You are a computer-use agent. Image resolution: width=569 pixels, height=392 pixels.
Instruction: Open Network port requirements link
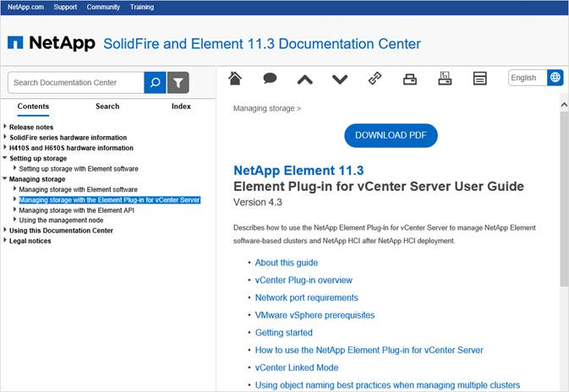pyautogui.click(x=307, y=297)
